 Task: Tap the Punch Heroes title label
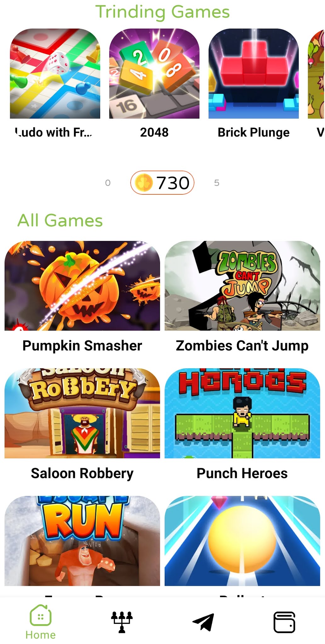point(242,473)
